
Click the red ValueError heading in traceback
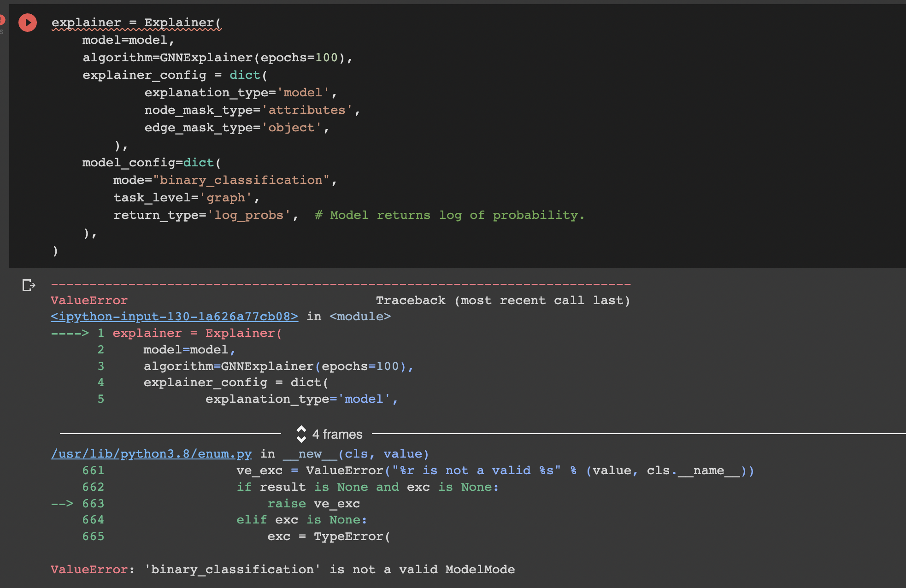pos(89,300)
